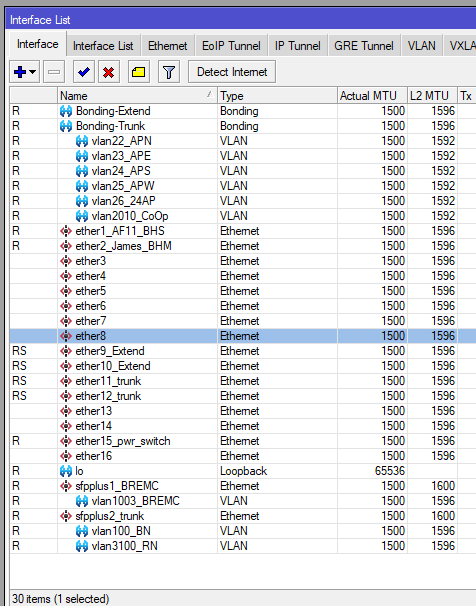The height and width of the screenshot is (606, 476).
Task: Click the 65536 MTU value
Action: tap(390, 471)
